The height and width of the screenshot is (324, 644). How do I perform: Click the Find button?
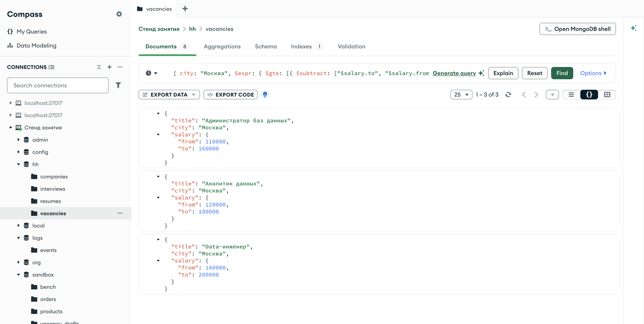(x=562, y=73)
